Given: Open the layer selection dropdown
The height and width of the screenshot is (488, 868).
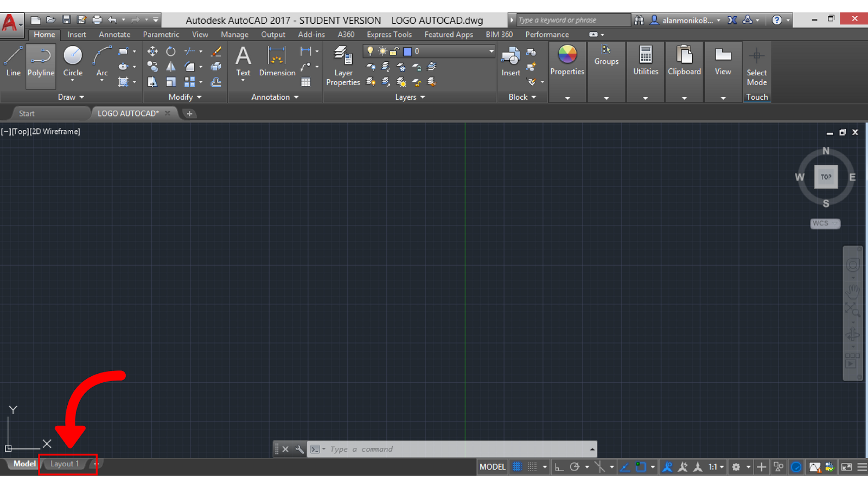Looking at the screenshot, I should click(x=490, y=51).
